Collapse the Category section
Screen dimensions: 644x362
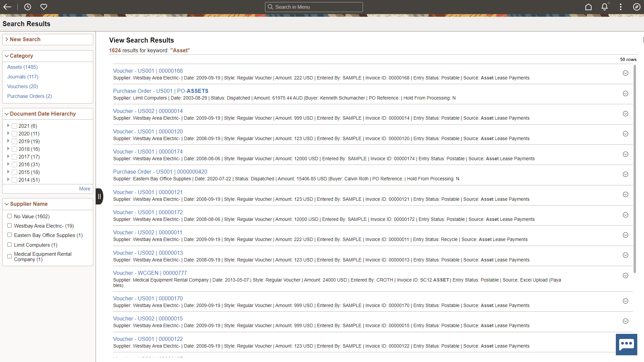(7, 56)
